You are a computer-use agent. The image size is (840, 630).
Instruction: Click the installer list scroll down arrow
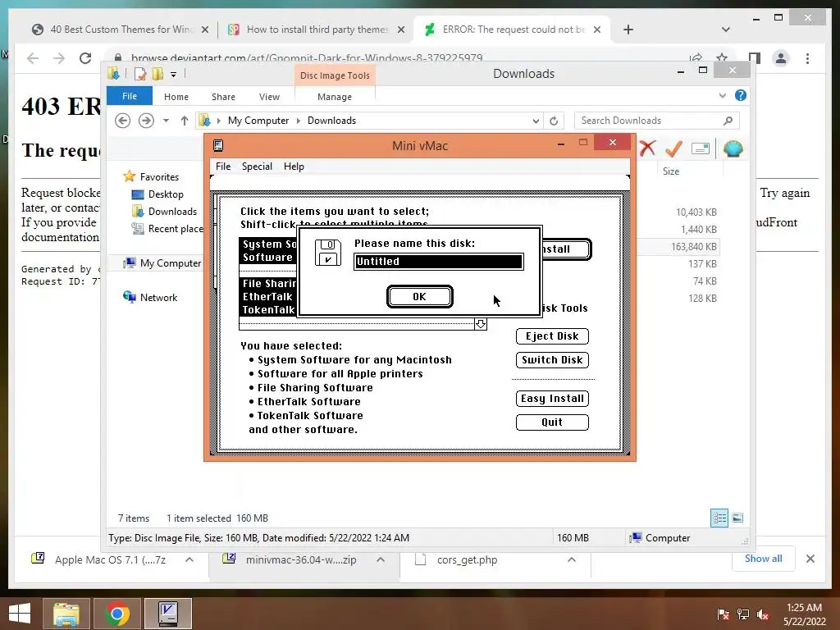point(481,324)
